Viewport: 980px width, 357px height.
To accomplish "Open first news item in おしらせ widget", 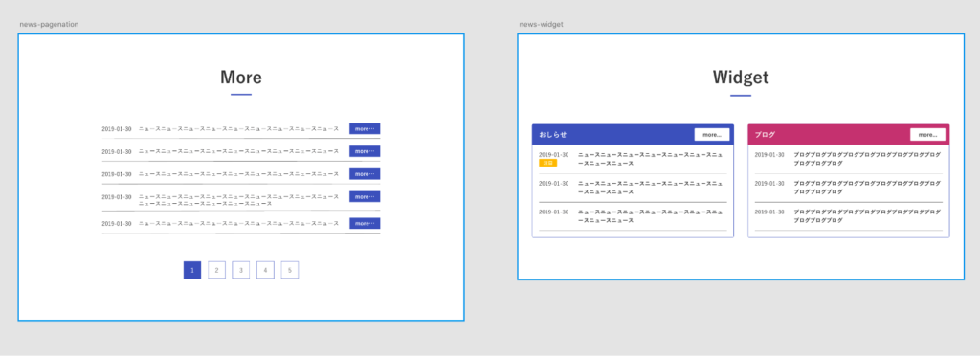I will click(x=633, y=159).
